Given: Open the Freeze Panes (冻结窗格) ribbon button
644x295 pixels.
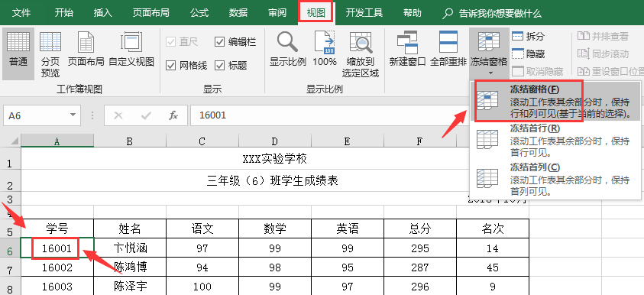Looking at the screenshot, I should 489,53.
